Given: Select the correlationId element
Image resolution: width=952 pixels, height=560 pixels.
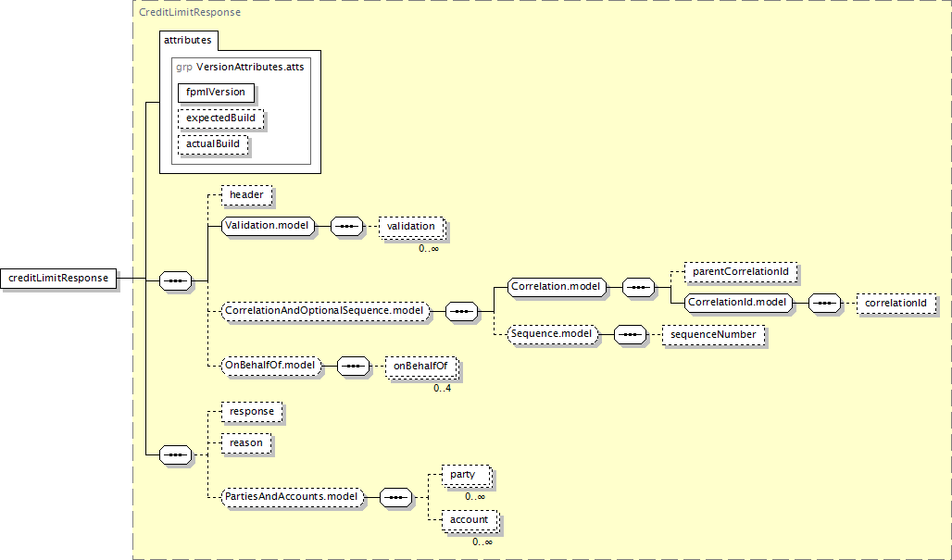Looking at the screenshot, I should click(896, 304).
